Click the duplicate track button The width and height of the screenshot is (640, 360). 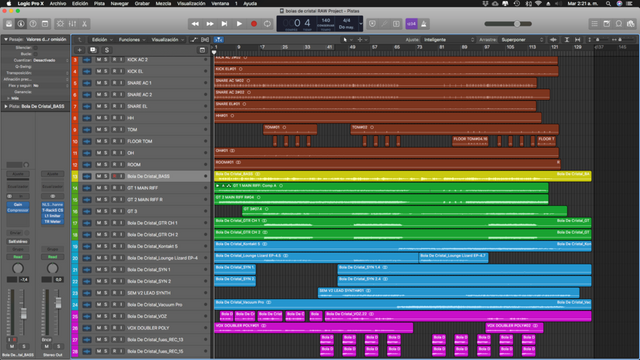coord(93,50)
